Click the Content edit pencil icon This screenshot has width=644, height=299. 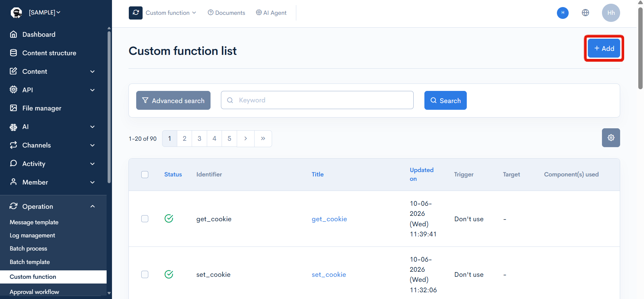click(x=13, y=71)
